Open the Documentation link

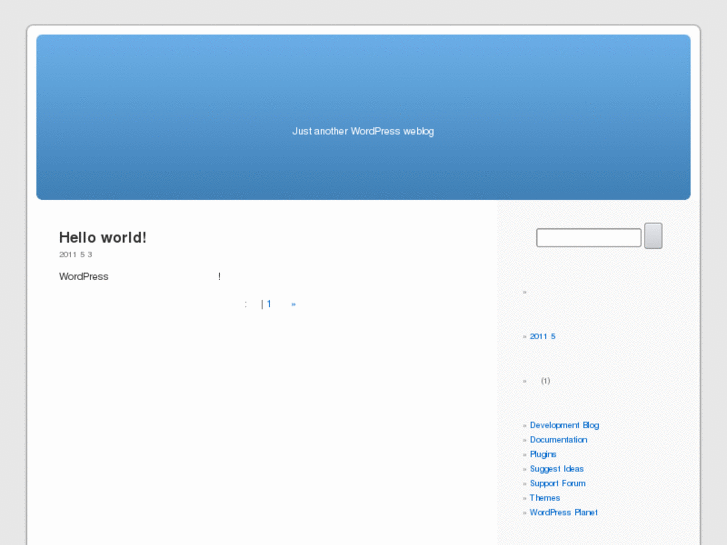point(558,440)
